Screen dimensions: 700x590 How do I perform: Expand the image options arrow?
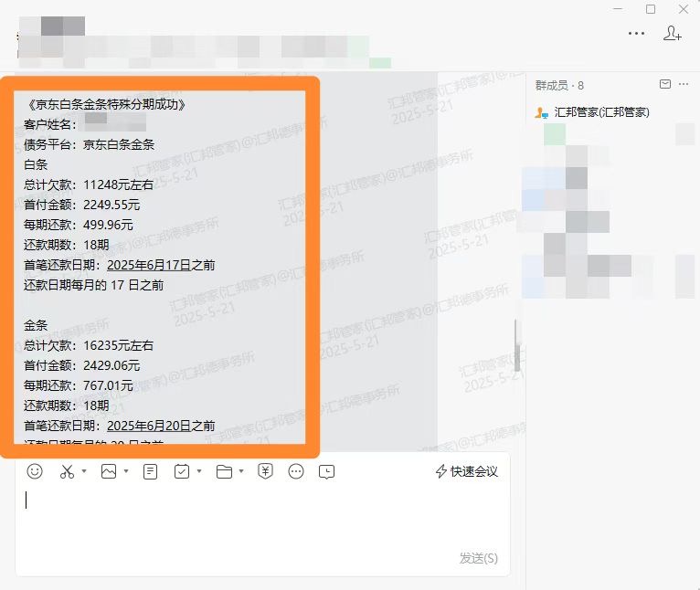126,471
